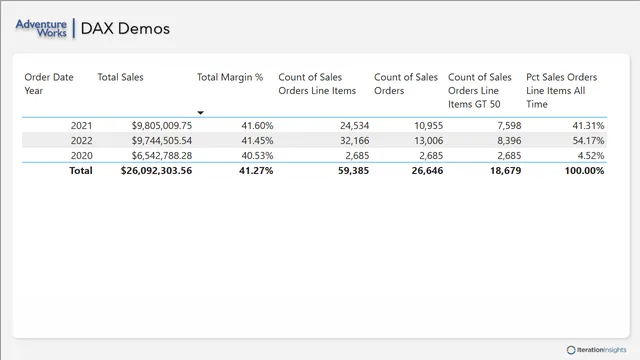The height and width of the screenshot is (360, 640).
Task: Select the 2022 year cell
Action: tap(81, 140)
